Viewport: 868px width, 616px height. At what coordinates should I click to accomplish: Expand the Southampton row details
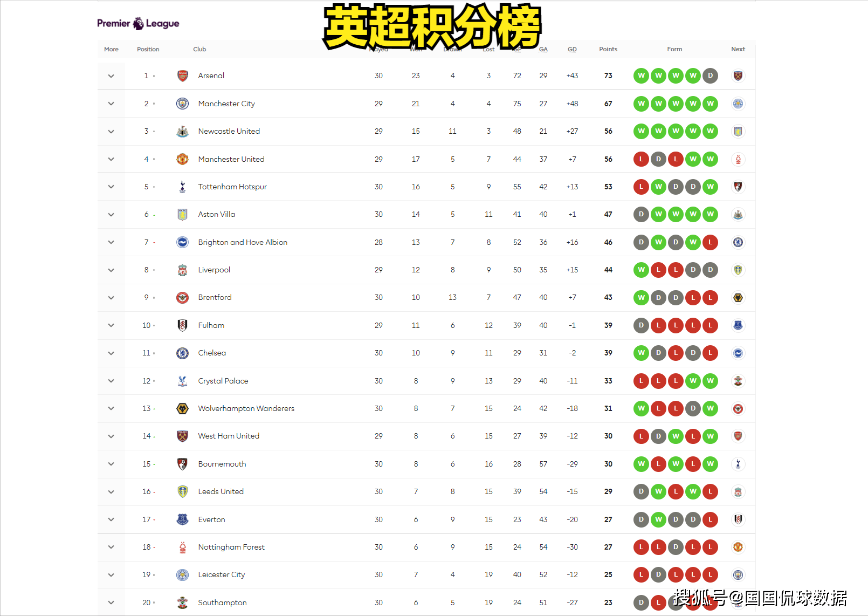[x=111, y=603]
